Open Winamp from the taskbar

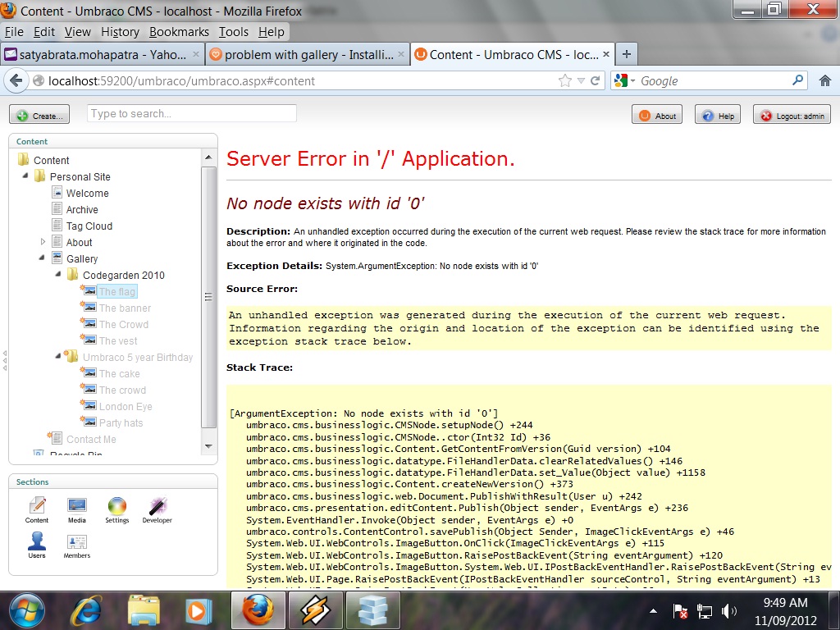click(x=315, y=610)
